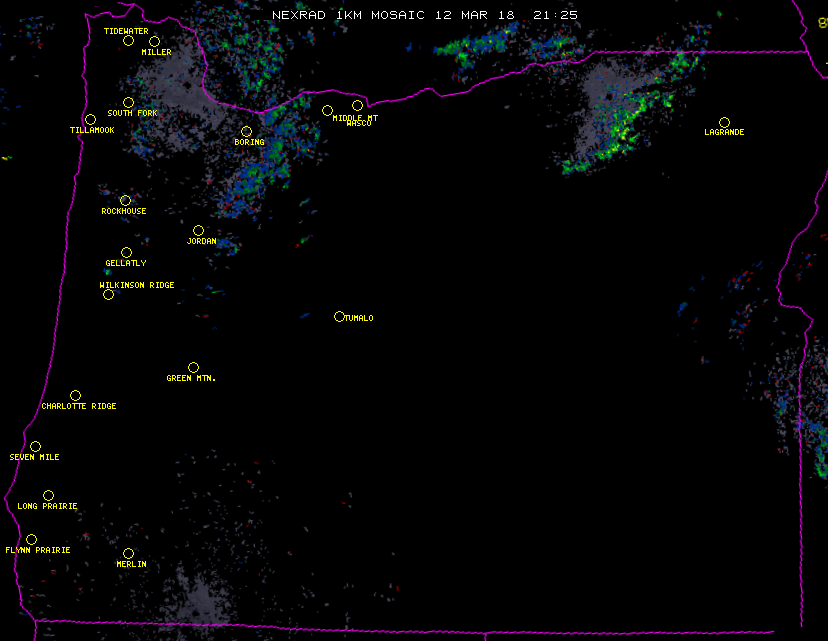Select the Wilkinson Ridge station circle
The height and width of the screenshot is (641, 828).
tap(108, 294)
